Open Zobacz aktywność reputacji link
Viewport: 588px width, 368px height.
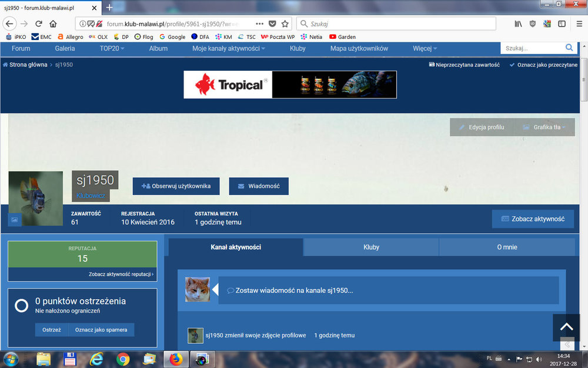tap(121, 274)
